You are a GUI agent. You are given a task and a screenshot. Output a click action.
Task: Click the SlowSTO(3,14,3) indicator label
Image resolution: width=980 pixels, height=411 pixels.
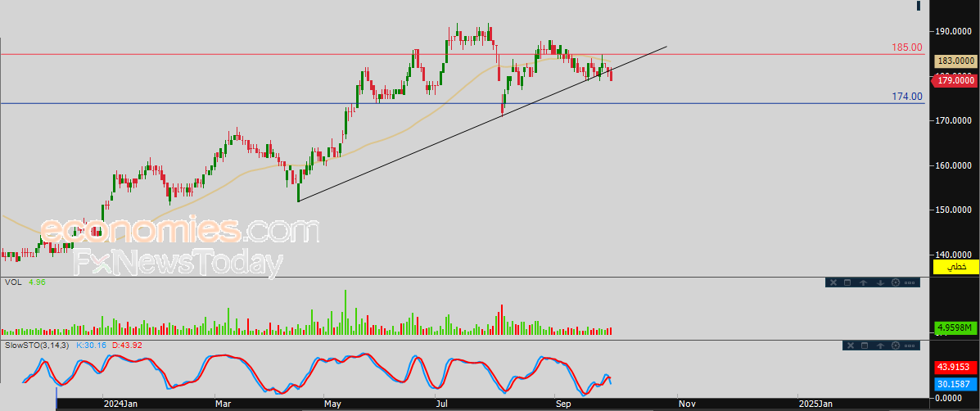coord(37,345)
